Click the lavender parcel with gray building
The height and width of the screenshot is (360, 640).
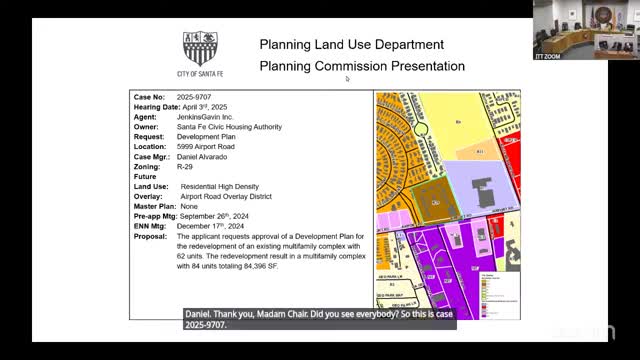click(x=482, y=188)
